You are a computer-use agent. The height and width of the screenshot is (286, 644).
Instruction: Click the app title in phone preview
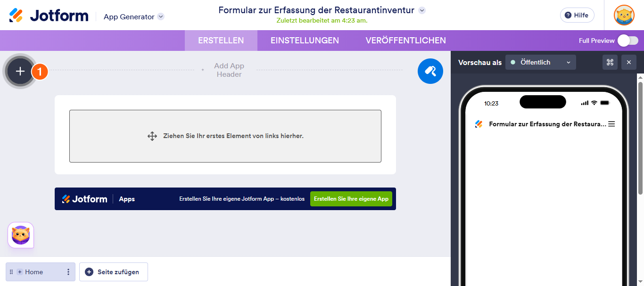[x=548, y=124]
